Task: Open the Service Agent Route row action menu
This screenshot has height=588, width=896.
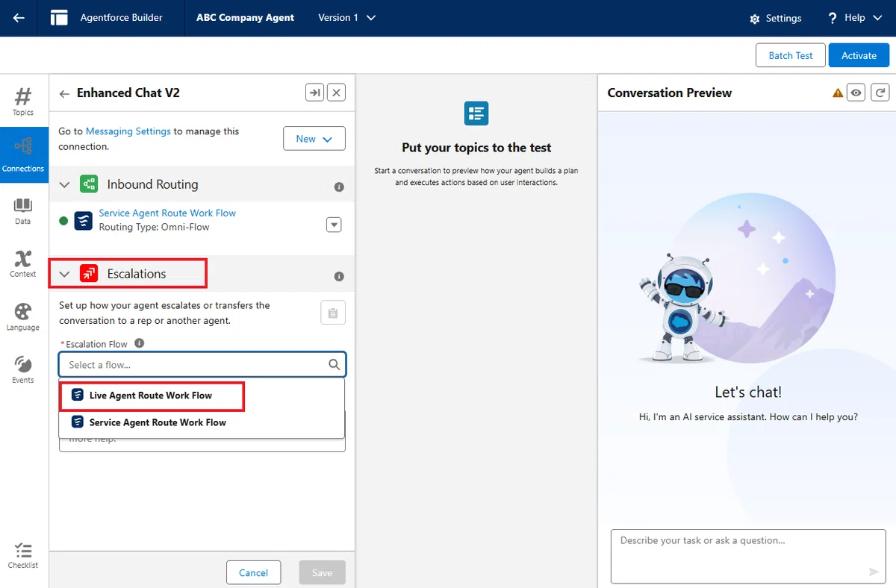Action: click(x=334, y=224)
